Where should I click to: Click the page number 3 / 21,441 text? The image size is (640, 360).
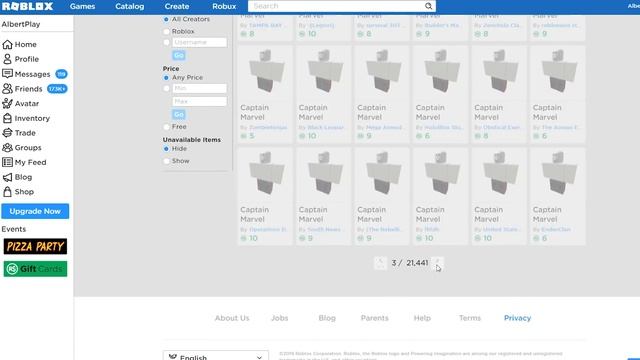410,263
